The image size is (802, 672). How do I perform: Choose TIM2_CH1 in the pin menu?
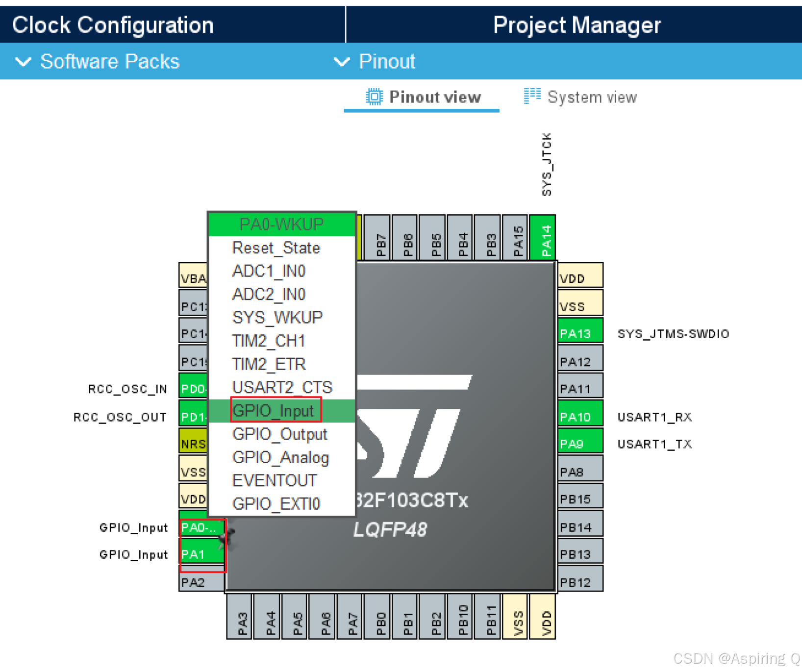282,341
